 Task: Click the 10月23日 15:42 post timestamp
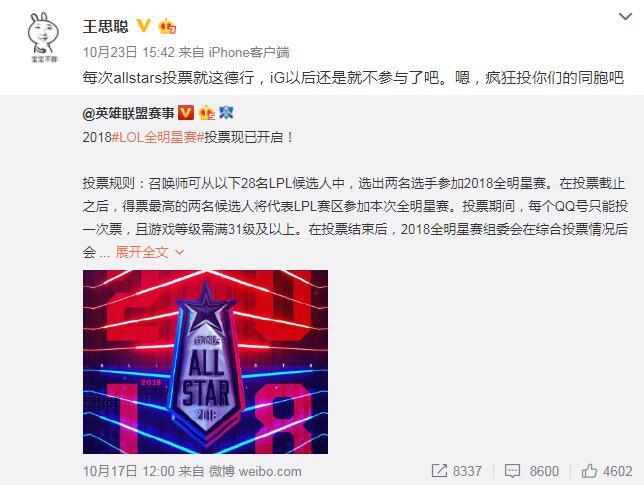click(x=129, y=53)
